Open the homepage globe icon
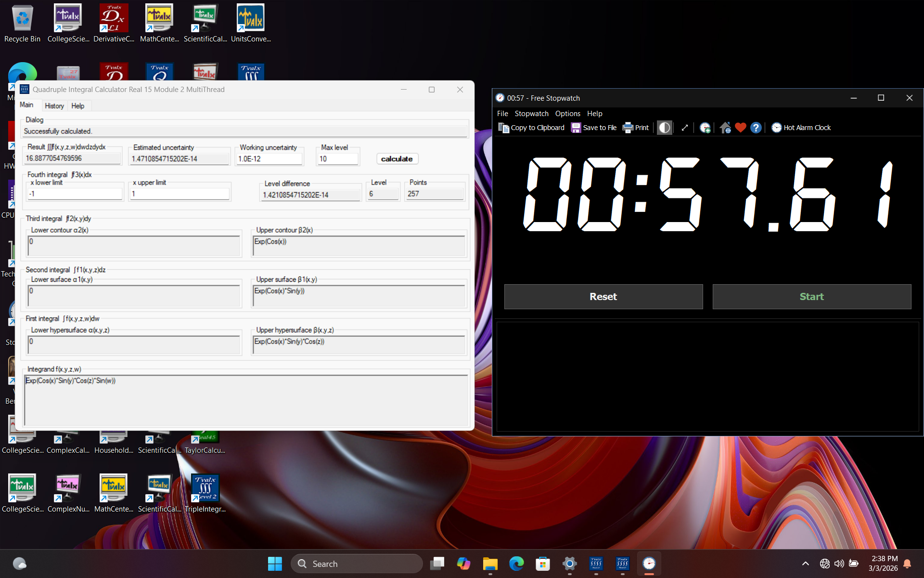Viewport: 924px width, 578px height. [x=725, y=128]
